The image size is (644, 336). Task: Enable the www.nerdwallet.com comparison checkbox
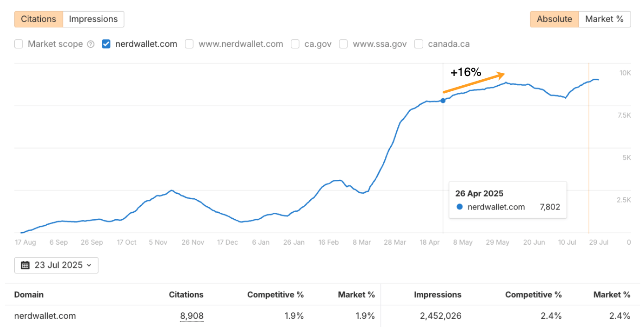(x=189, y=44)
